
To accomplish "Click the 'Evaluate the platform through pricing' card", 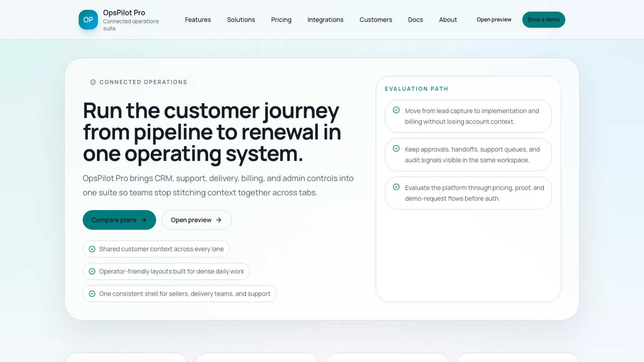I will click(x=468, y=193).
